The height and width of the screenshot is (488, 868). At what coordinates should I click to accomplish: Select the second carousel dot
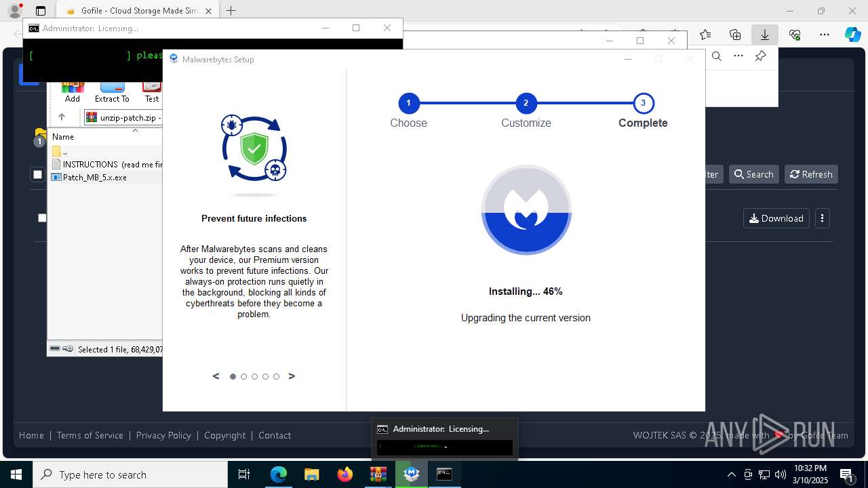pos(244,376)
